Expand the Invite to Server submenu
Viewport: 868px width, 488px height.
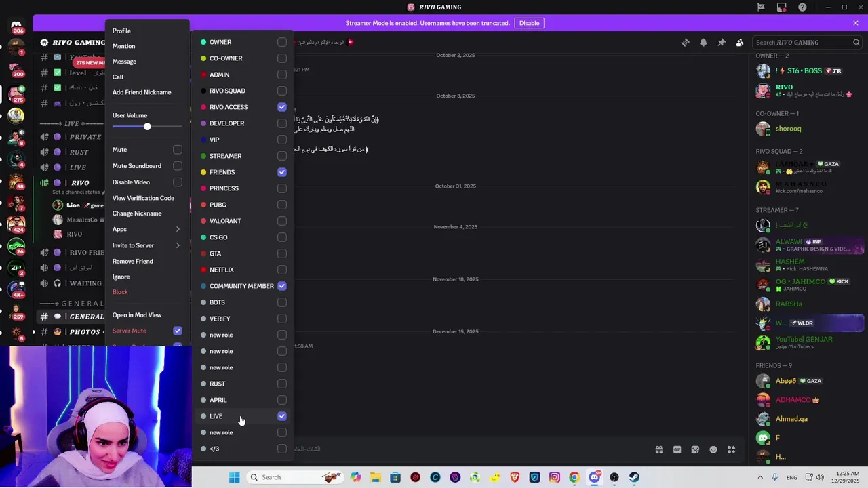click(x=147, y=245)
